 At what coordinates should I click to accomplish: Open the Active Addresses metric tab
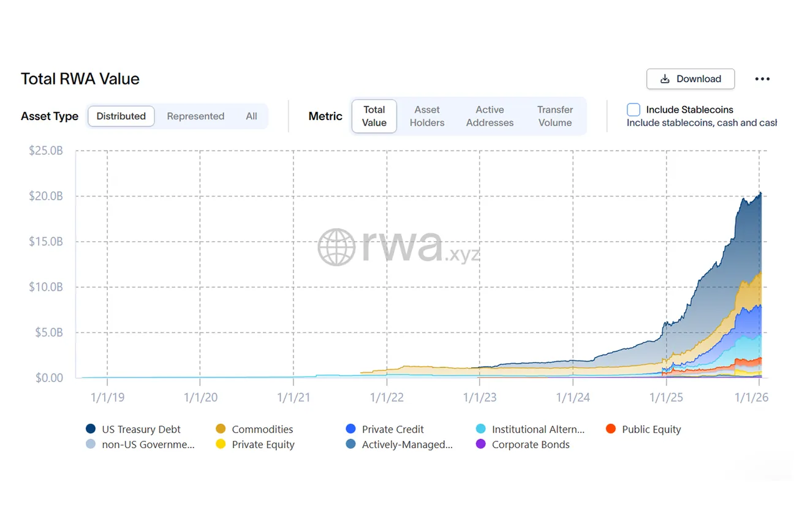point(490,116)
